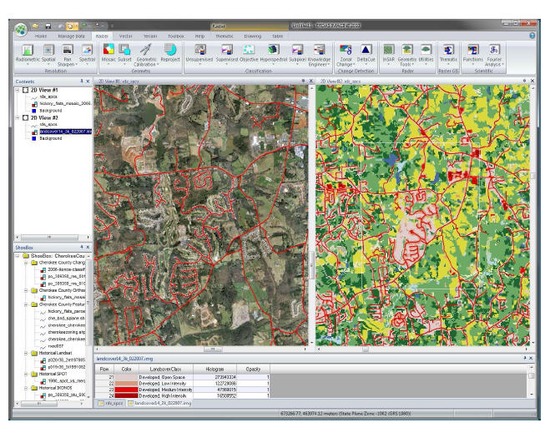Collapse the ShoeBox root node
The width and height of the screenshot is (550, 440).
point(18,256)
